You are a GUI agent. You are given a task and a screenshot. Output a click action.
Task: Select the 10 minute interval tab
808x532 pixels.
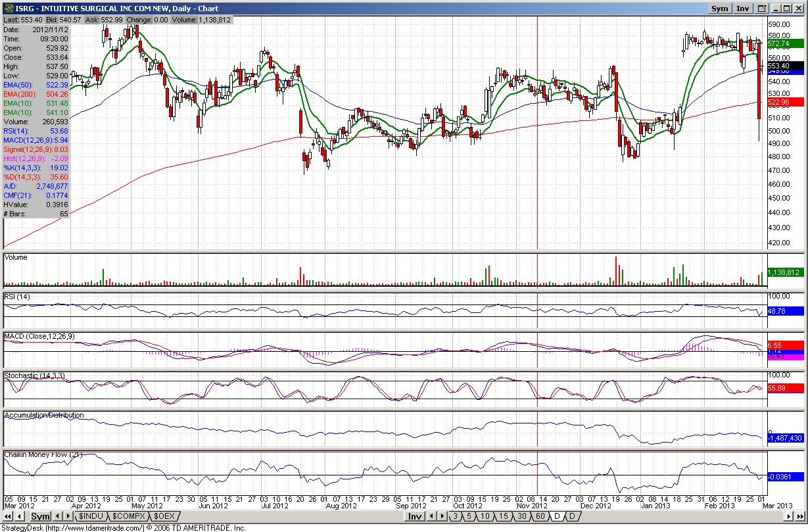[x=485, y=516]
